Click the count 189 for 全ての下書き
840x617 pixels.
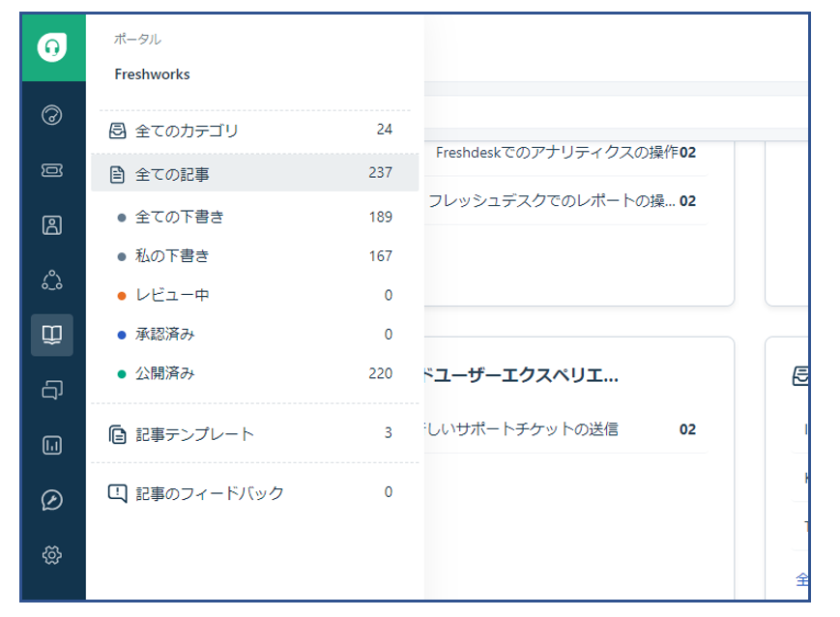pos(380,217)
